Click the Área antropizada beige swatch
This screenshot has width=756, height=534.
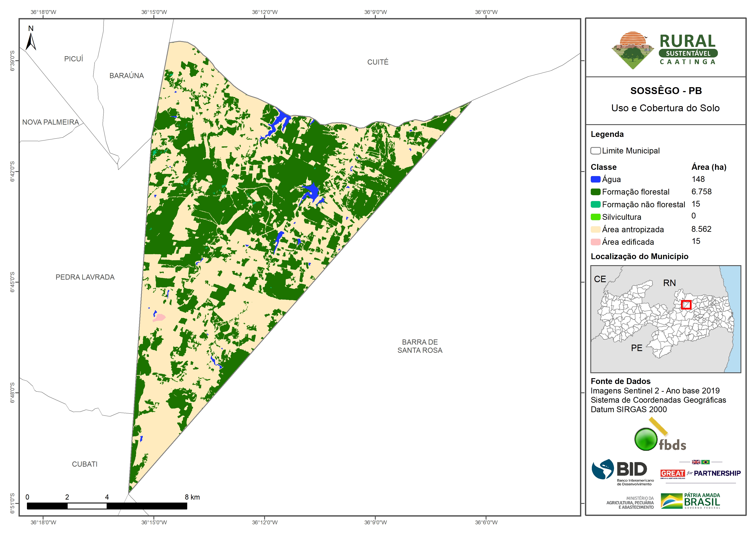[595, 229]
